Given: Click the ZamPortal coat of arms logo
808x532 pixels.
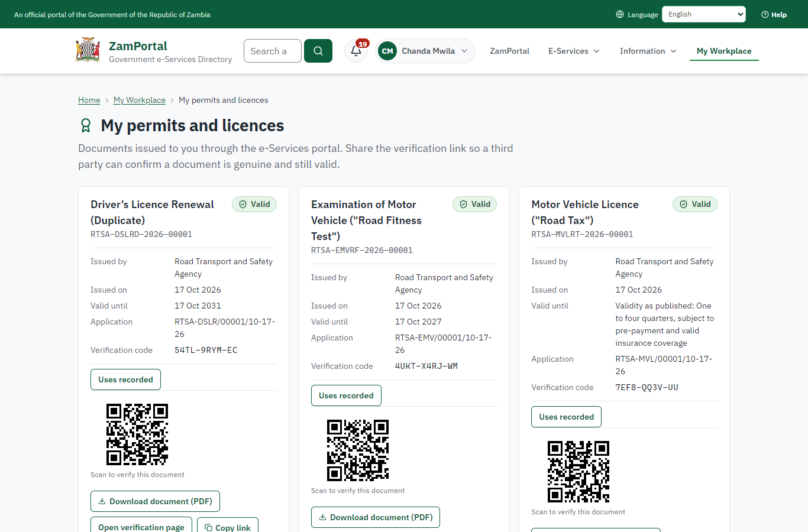Looking at the screenshot, I should 88,50.
